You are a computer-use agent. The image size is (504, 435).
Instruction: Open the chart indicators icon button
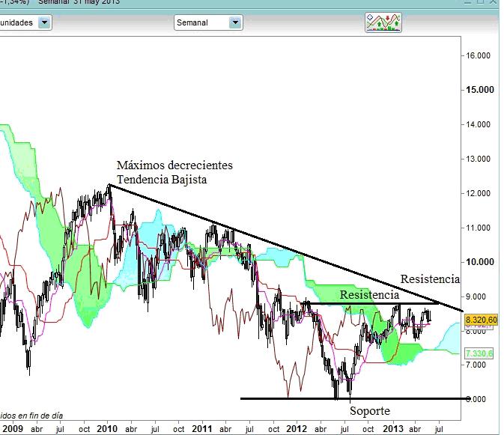coord(383,22)
